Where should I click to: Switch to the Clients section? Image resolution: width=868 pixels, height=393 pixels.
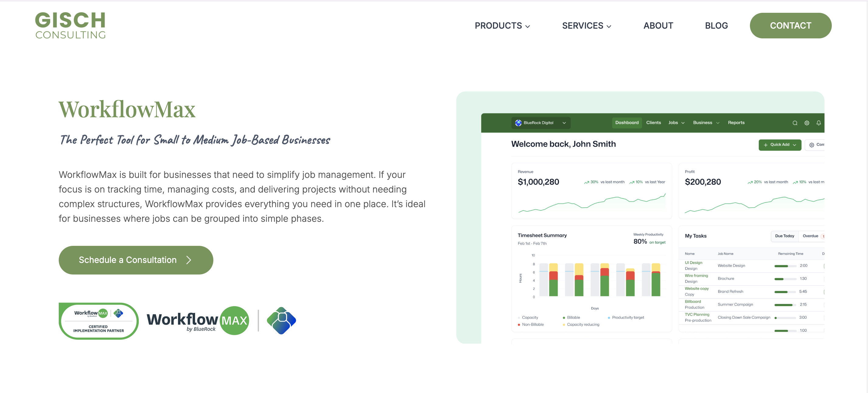coord(653,122)
